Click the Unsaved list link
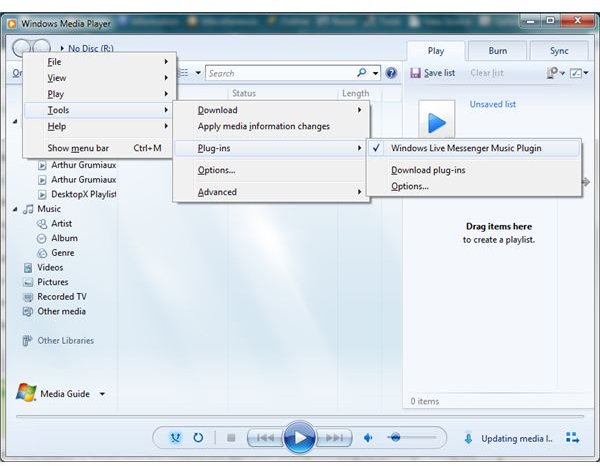 pos(492,104)
